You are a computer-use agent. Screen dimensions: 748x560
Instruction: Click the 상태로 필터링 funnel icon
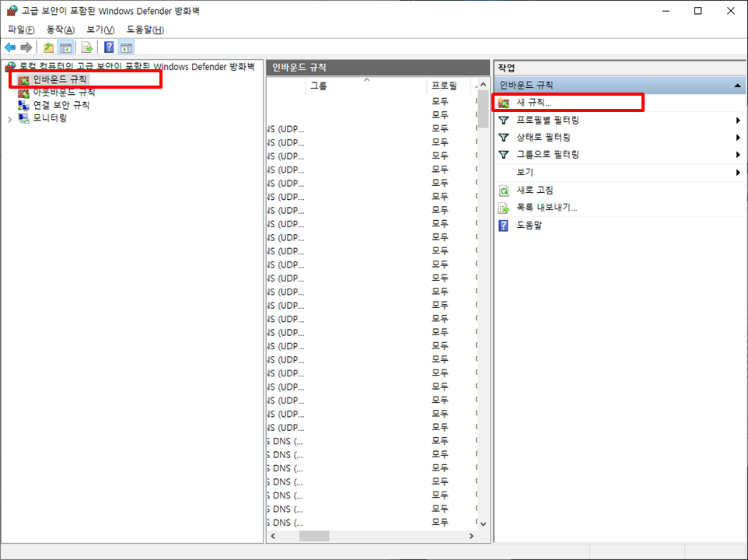pos(504,138)
